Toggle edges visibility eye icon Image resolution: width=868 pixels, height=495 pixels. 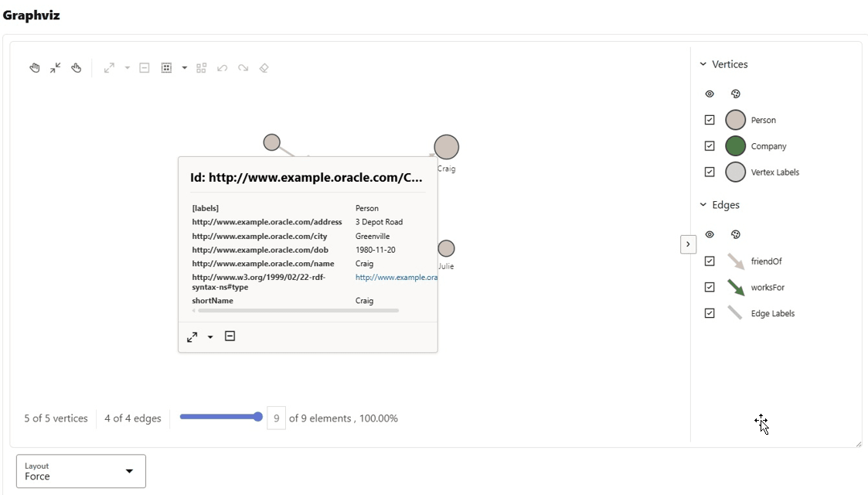point(710,235)
